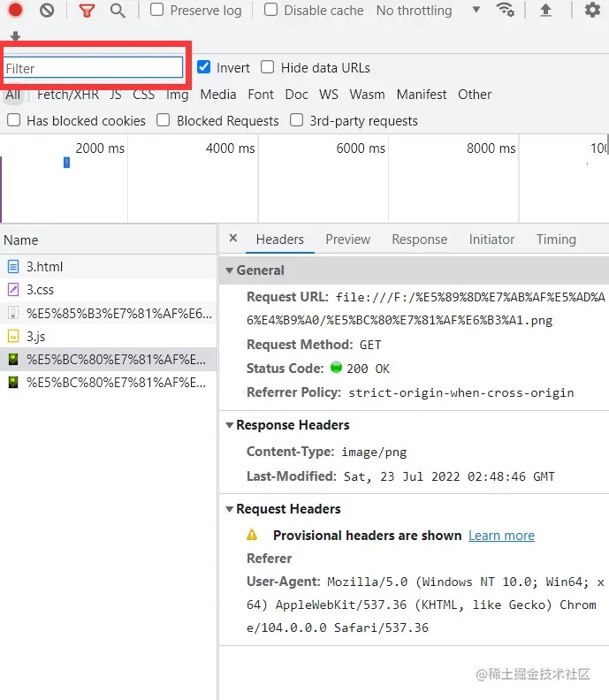
Task: Collapse the General section
Action: [230, 270]
